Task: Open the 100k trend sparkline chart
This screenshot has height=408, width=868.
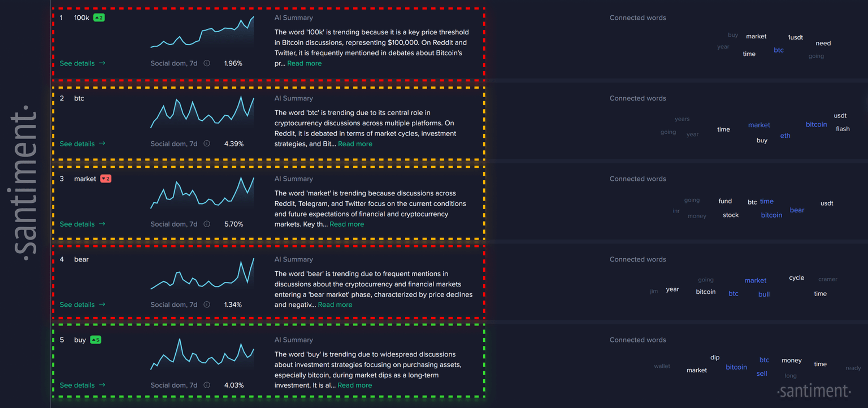Action: coord(202,34)
